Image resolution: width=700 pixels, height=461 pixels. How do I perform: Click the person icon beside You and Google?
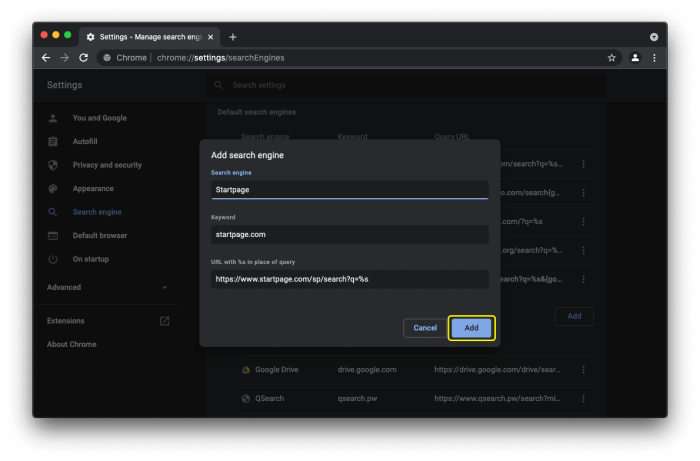(x=53, y=118)
